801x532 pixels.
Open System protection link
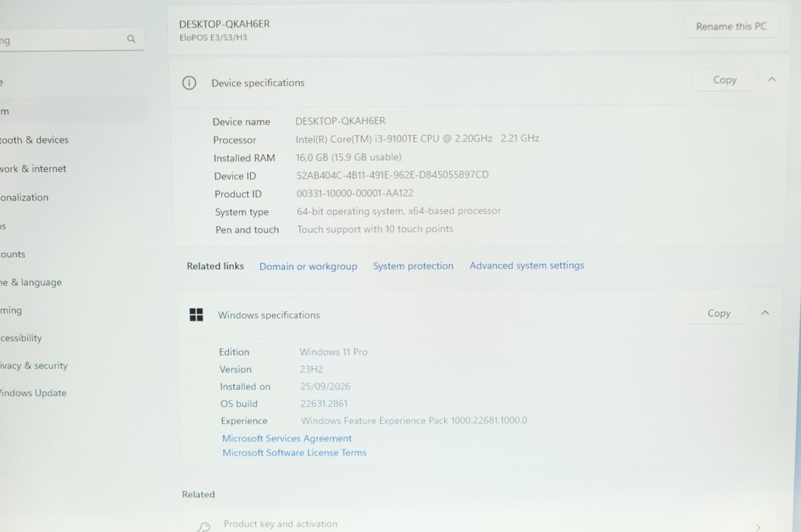tap(413, 266)
